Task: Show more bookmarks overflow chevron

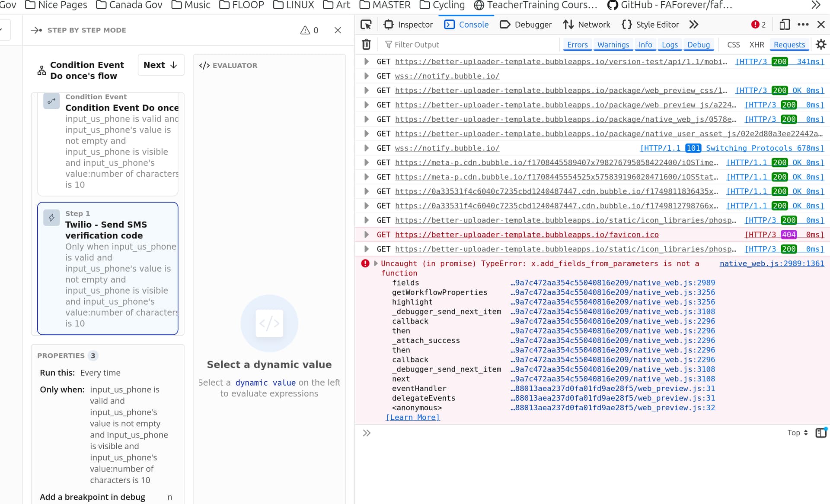Action: pyautogui.click(x=815, y=5)
